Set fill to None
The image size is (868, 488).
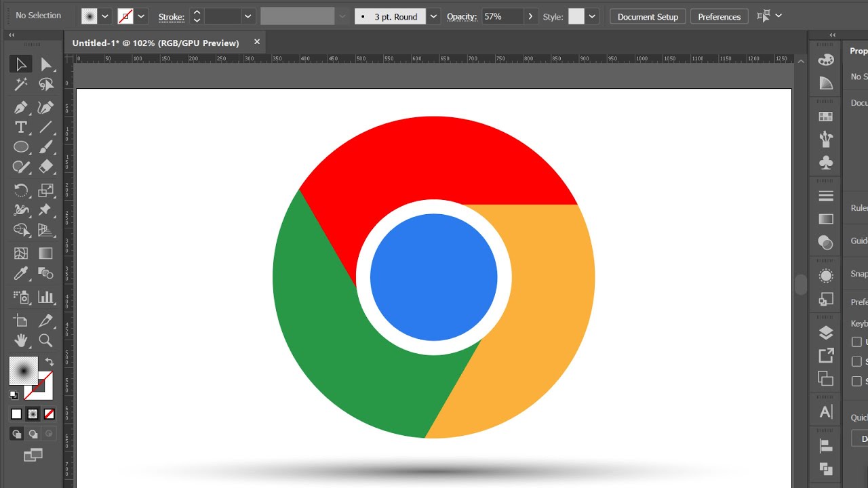click(50, 413)
